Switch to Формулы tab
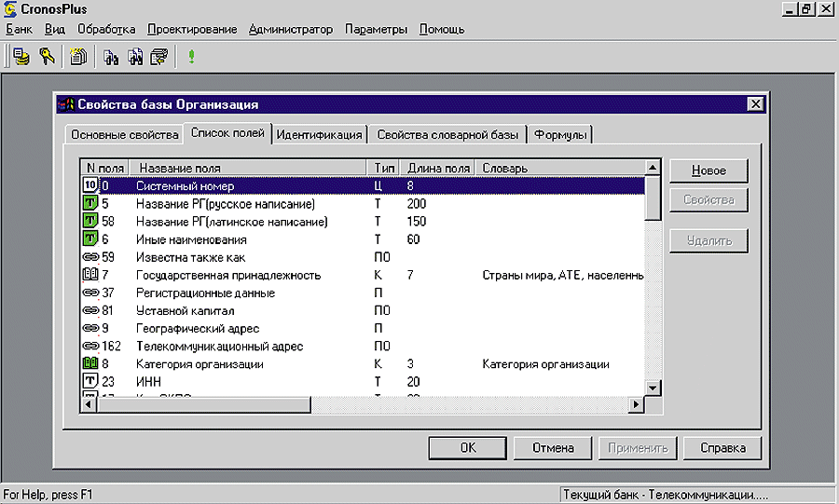 tap(560, 135)
